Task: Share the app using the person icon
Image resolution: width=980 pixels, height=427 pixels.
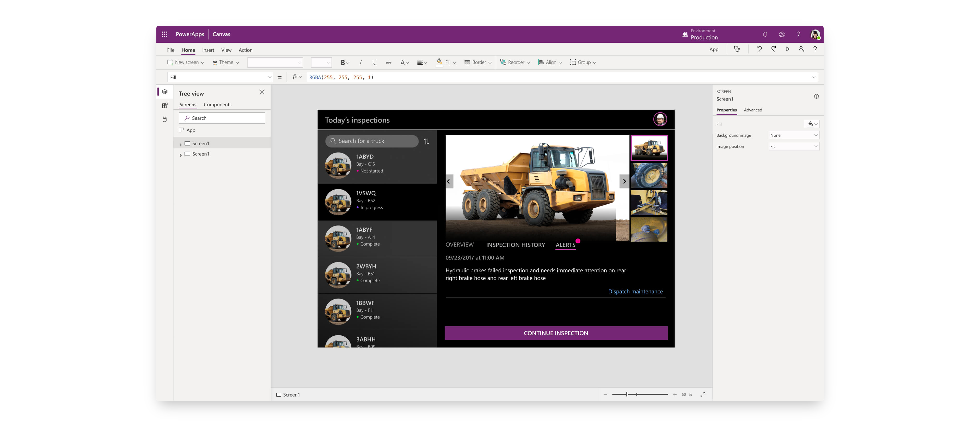Action: [x=801, y=49]
